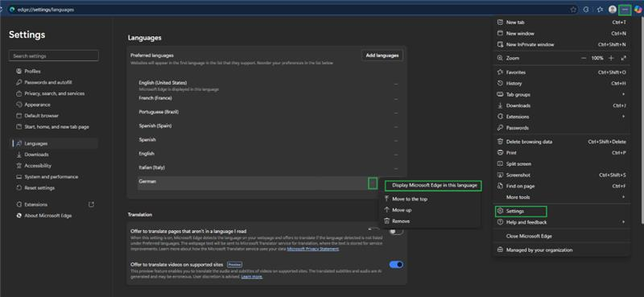Click Close Microsoft Edge
The image size is (644, 297).
click(x=562, y=236)
